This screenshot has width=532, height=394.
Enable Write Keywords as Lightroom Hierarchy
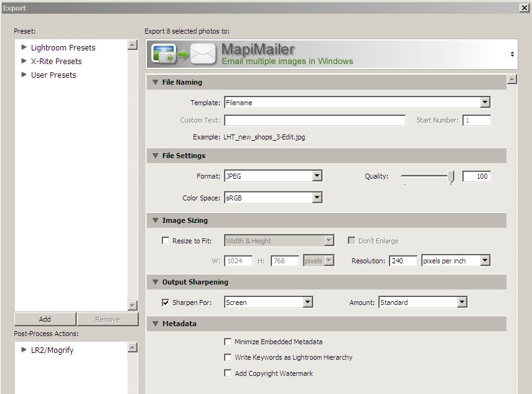(x=228, y=357)
